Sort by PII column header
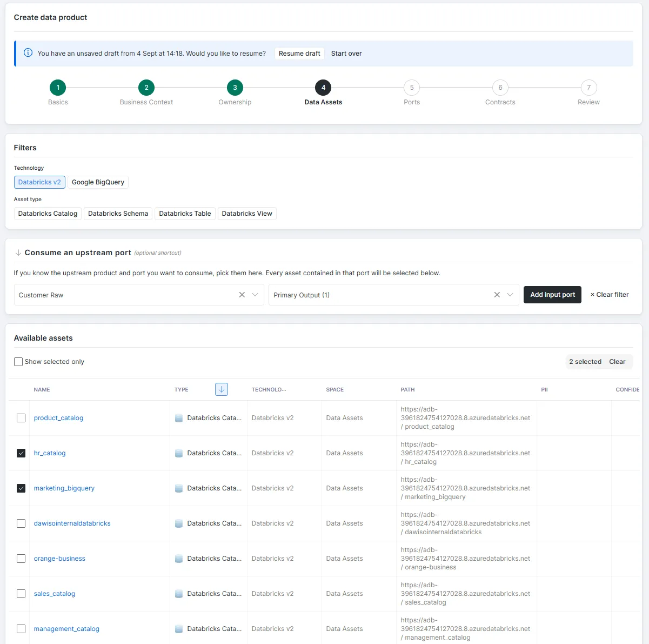This screenshot has width=649, height=644. (x=544, y=389)
